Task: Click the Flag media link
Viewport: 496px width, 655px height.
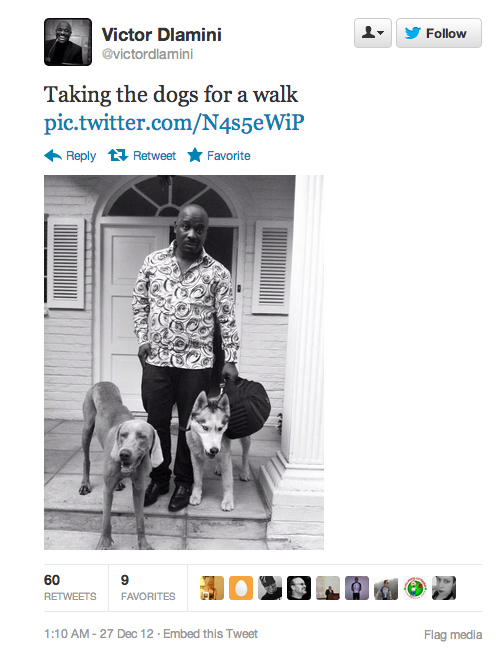Action: pyautogui.click(x=453, y=635)
